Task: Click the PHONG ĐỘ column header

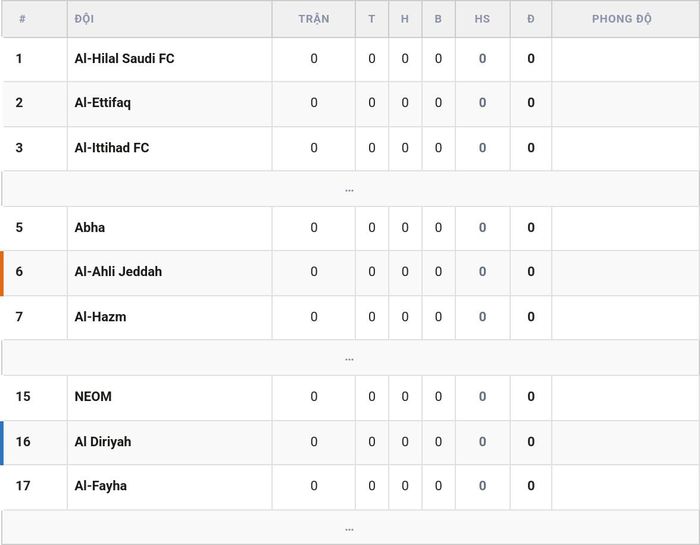Action: (x=622, y=19)
